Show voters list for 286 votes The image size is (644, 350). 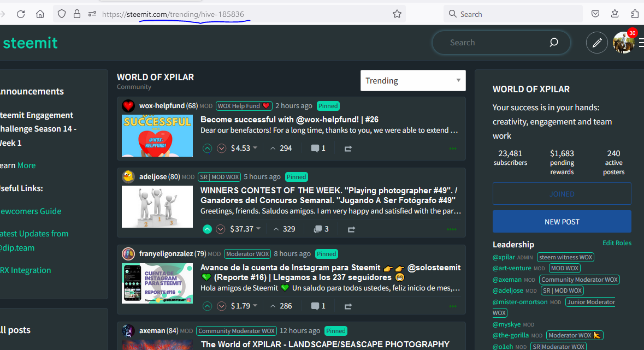click(281, 306)
